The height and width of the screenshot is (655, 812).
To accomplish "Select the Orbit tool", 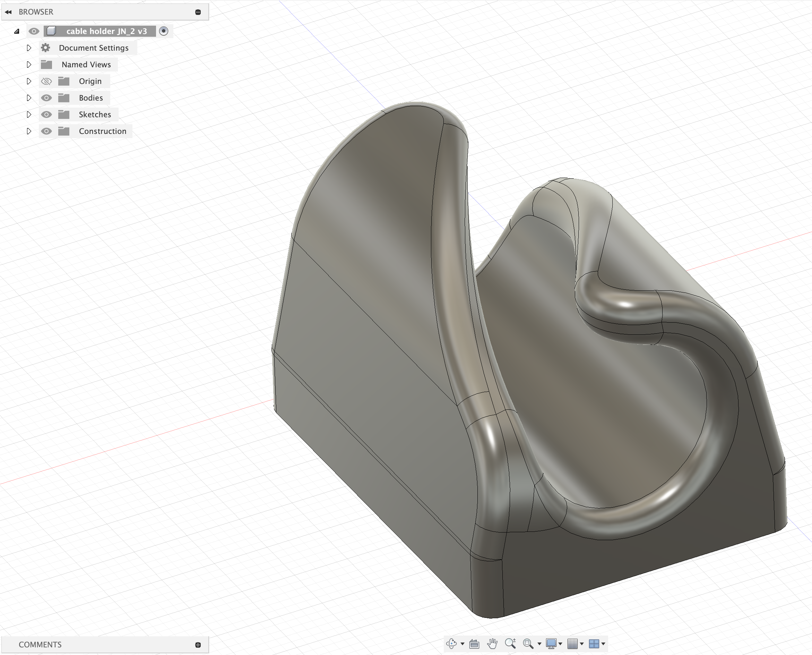I will point(451,644).
